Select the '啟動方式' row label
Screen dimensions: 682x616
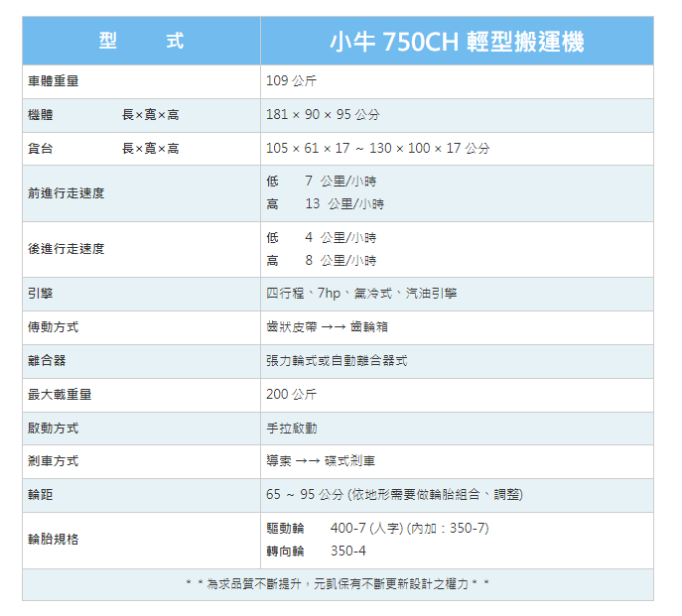coord(53,429)
